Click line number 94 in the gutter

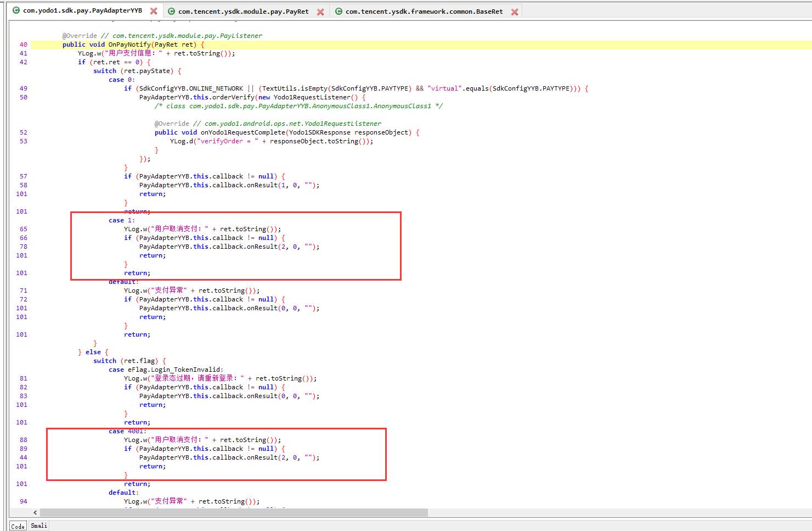tap(23, 501)
